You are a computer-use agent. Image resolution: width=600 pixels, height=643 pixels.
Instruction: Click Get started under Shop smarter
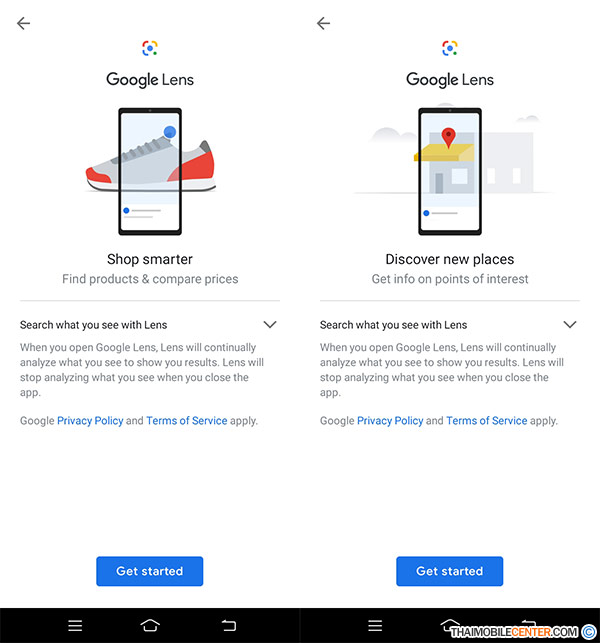click(150, 571)
